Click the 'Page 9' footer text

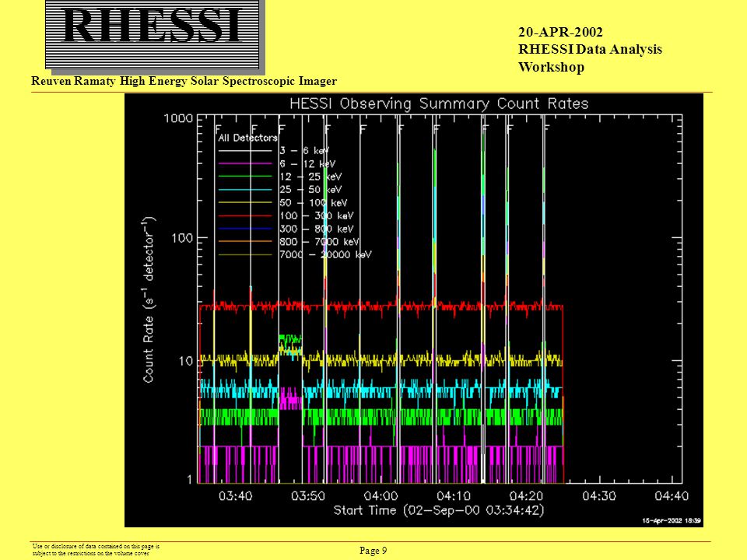click(373, 551)
